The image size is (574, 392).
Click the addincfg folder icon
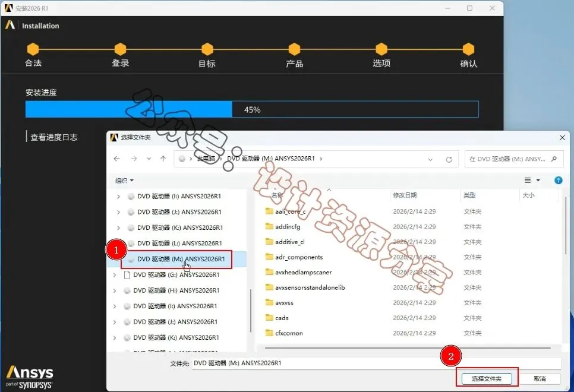point(269,226)
